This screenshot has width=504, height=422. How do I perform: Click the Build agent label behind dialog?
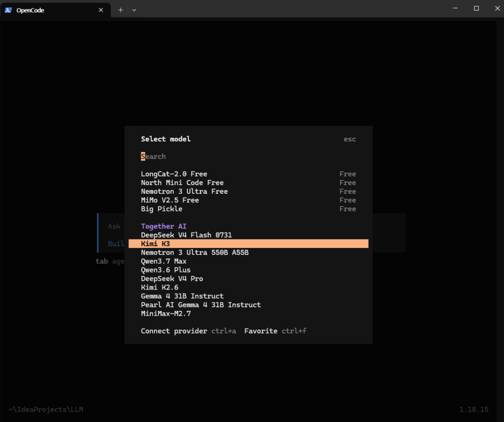click(x=116, y=243)
